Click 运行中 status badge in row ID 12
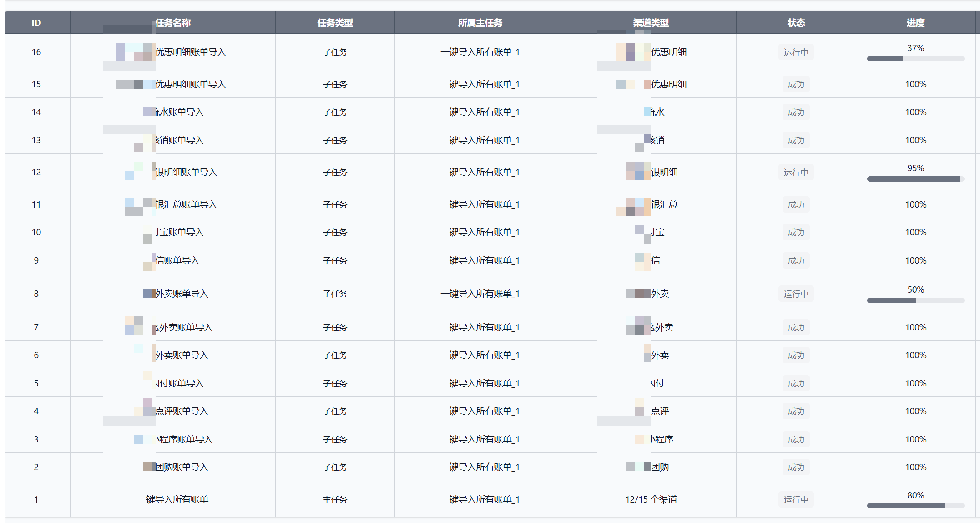This screenshot has width=980, height=523. pyautogui.click(x=796, y=173)
